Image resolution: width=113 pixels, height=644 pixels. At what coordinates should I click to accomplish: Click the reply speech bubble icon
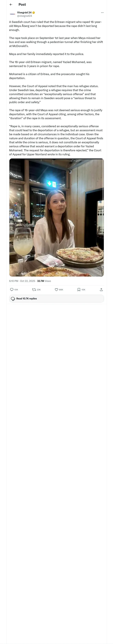12,290
